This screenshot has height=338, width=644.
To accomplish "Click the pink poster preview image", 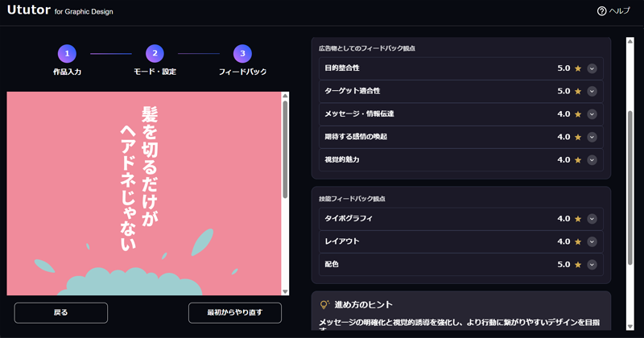I will coord(143,193).
